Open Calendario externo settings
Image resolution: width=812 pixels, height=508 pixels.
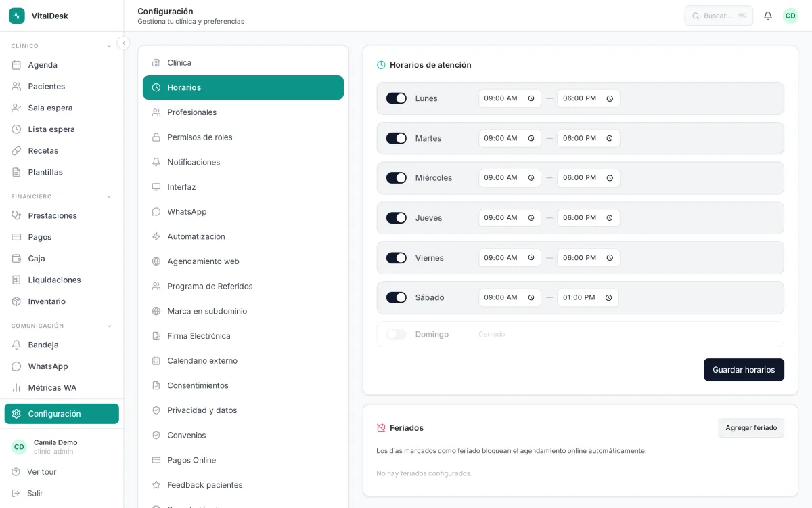(243, 360)
